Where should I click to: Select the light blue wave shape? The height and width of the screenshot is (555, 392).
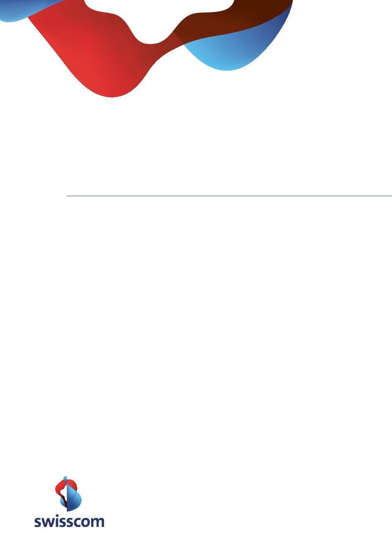(x=219, y=56)
